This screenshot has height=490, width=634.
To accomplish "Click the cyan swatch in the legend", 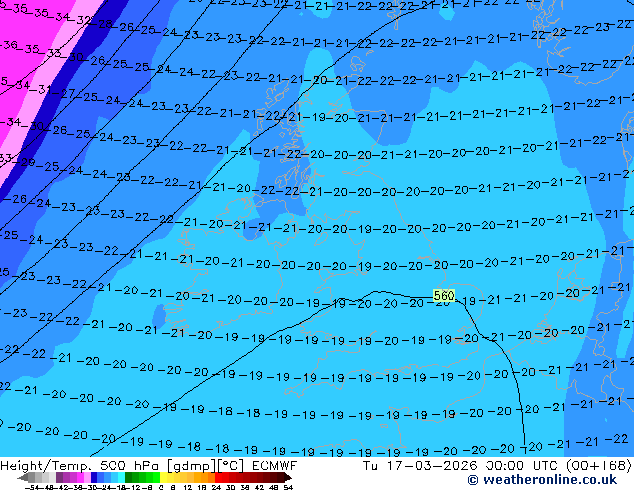I will coord(122,477).
